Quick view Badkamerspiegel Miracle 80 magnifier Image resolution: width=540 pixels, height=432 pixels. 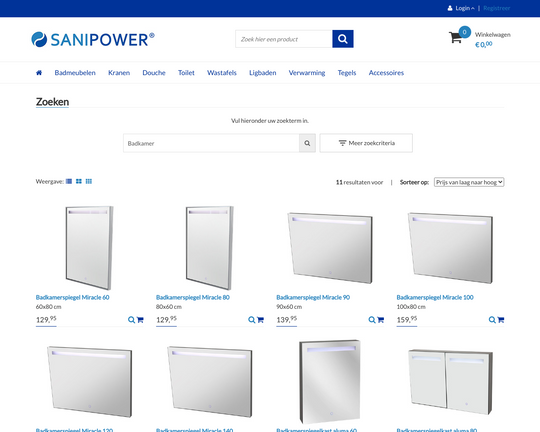click(x=251, y=320)
